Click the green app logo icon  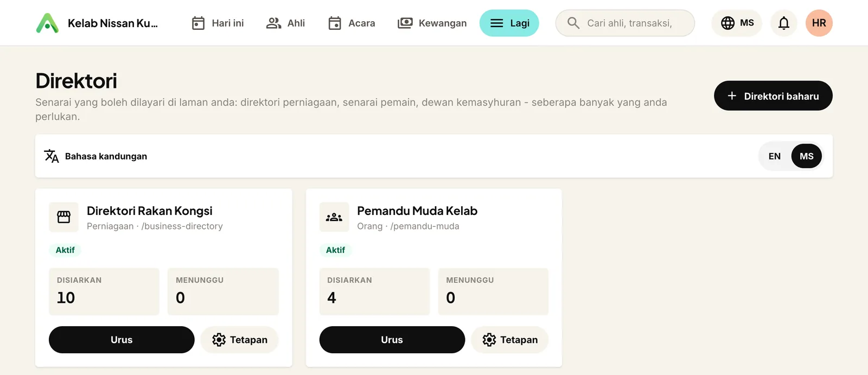click(47, 23)
